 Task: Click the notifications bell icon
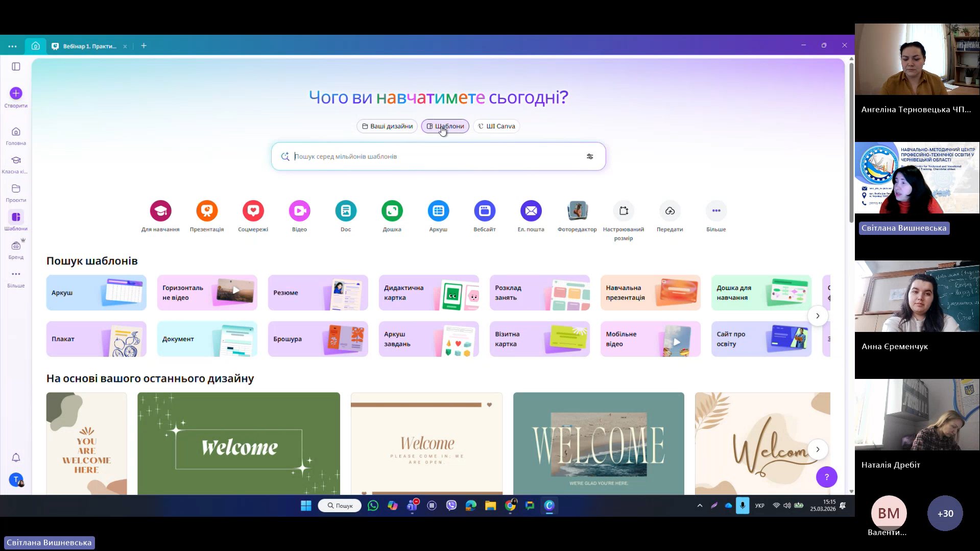click(16, 458)
